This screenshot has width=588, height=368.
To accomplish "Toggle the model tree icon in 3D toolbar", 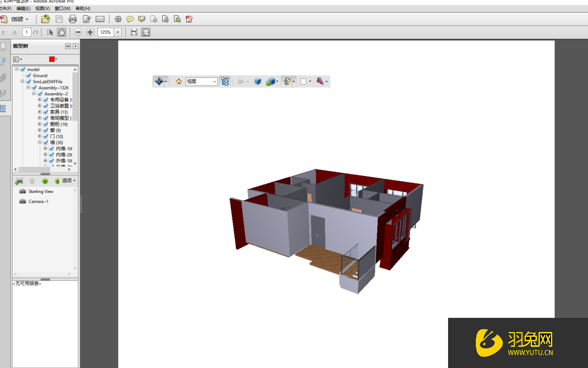I will 225,81.
